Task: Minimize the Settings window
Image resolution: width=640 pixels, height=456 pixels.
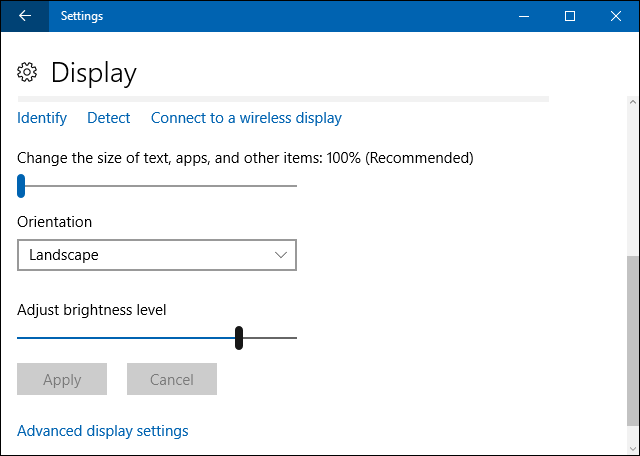Action: (524, 16)
